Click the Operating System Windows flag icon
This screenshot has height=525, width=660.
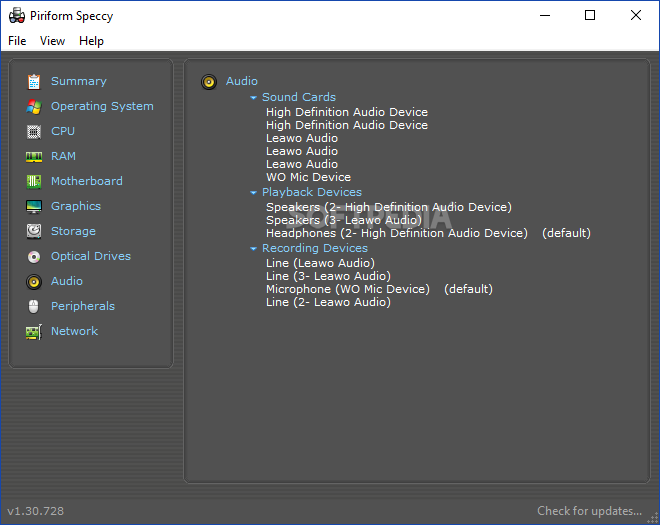[x=34, y=107]
